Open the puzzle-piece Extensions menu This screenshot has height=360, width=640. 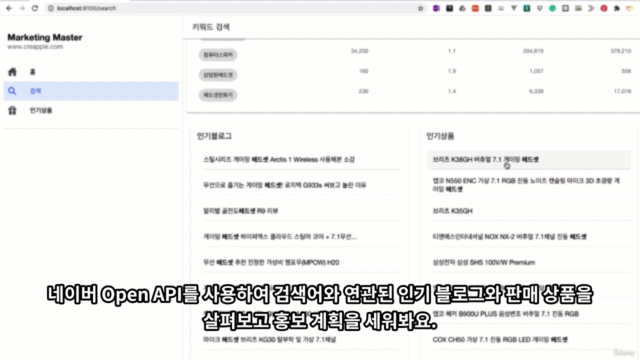[x=617, y=8]
